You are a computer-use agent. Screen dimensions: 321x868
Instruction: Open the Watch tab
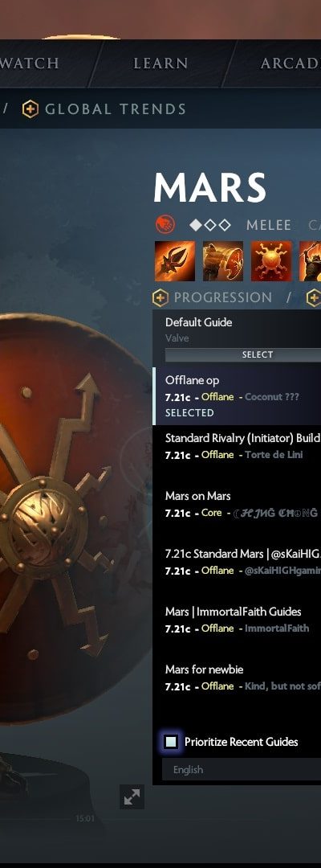[x=30, y=63]
